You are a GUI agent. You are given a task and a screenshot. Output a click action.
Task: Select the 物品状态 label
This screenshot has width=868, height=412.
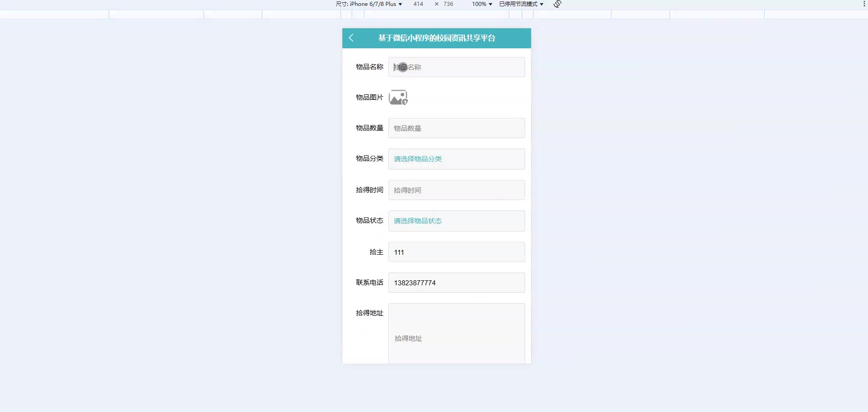[370, 220]
